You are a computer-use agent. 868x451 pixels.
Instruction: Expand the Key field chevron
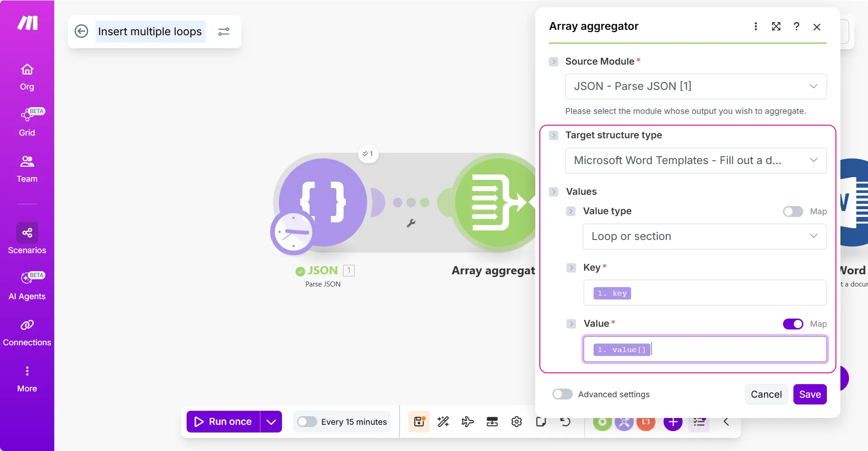pos(571,268)
